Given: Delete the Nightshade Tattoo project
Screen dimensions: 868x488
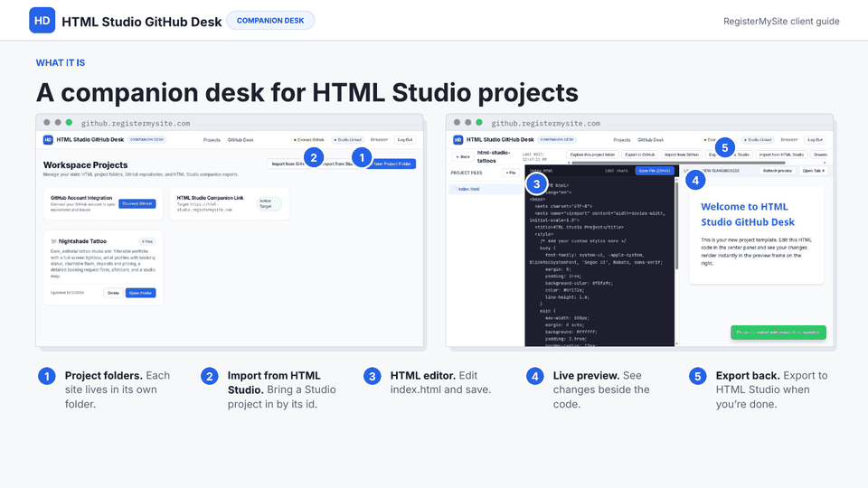Looking at the screenshot, I should 113,293.
